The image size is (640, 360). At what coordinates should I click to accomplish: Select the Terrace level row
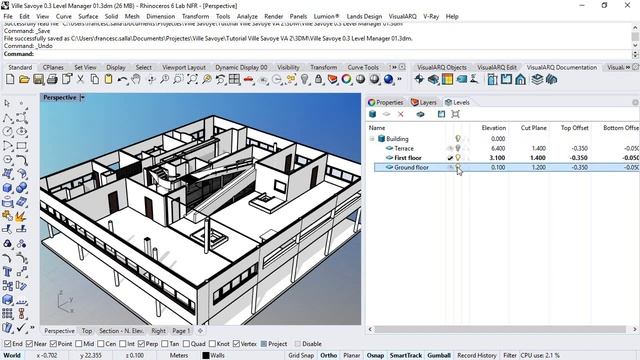coord(506,148)
